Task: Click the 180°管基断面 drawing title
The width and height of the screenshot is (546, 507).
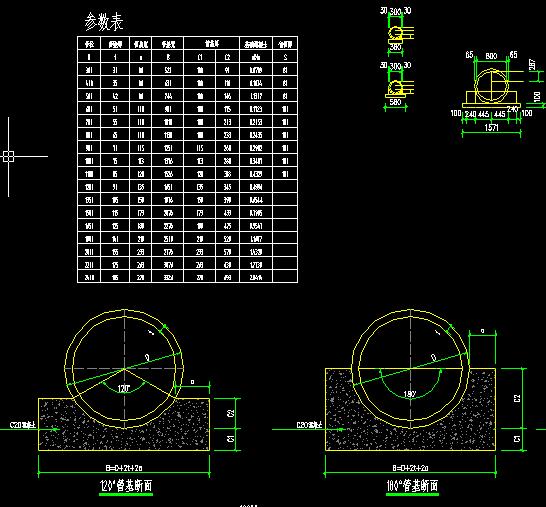Action: click(412, 485)
